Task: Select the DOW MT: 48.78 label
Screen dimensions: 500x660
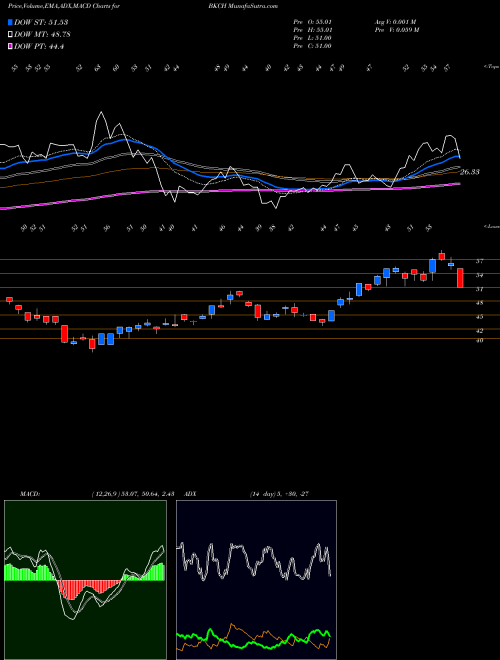Action: [42, 35]
